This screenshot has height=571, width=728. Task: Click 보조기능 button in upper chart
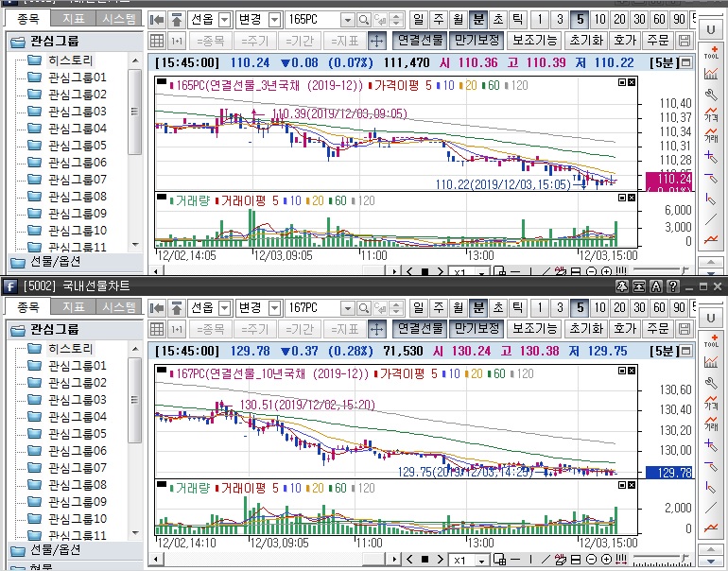coord(534,41)
